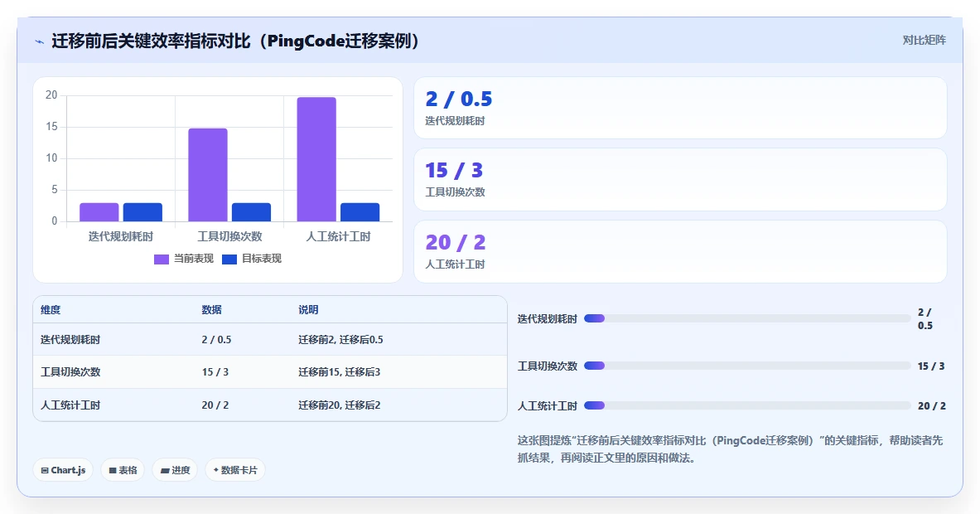The width and height of the screenshot is (980, 514).
Task: Click the purple bar for 工具切换次数
Action: (x=207, y=175)
